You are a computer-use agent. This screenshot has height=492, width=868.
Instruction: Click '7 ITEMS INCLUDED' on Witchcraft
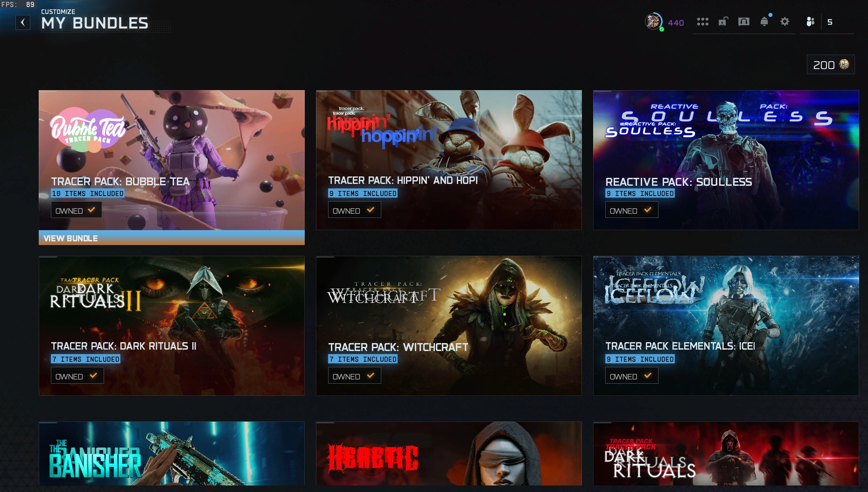pos(363,359)
